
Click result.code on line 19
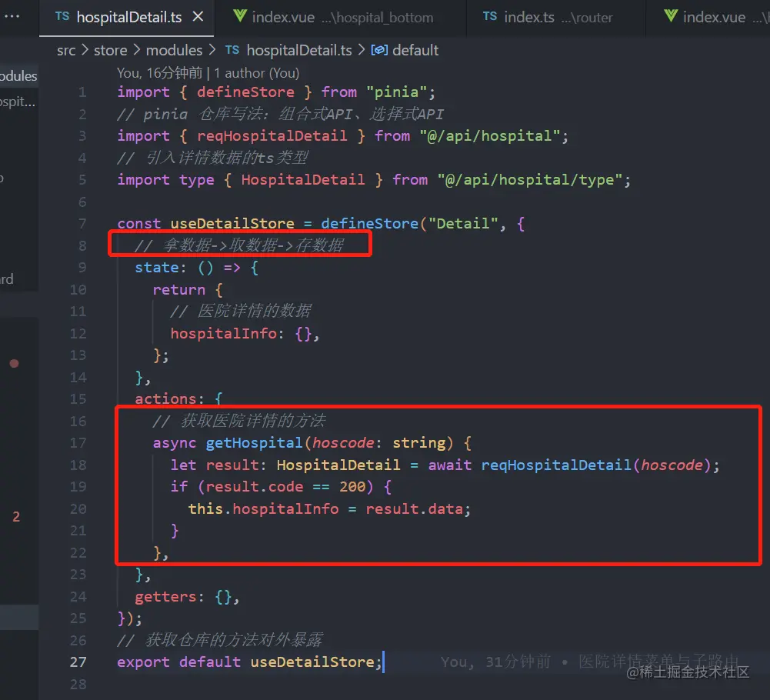[255, 487]
